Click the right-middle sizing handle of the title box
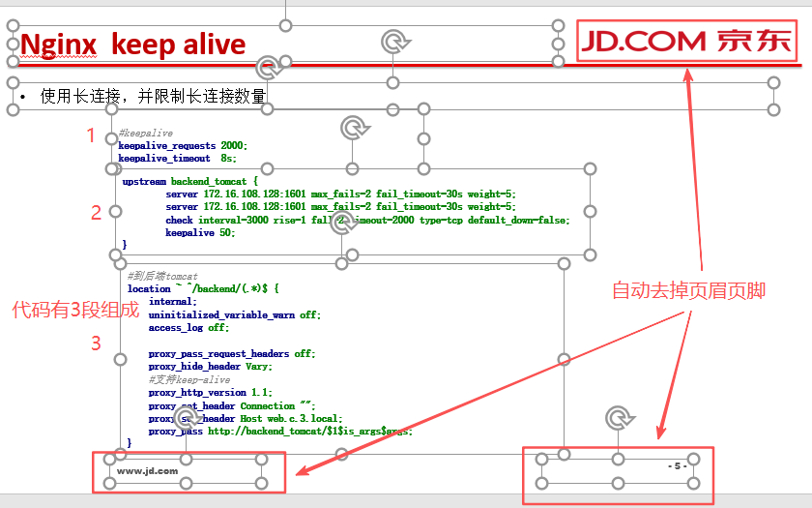The image size is (812, 508). tap(558, 44)
